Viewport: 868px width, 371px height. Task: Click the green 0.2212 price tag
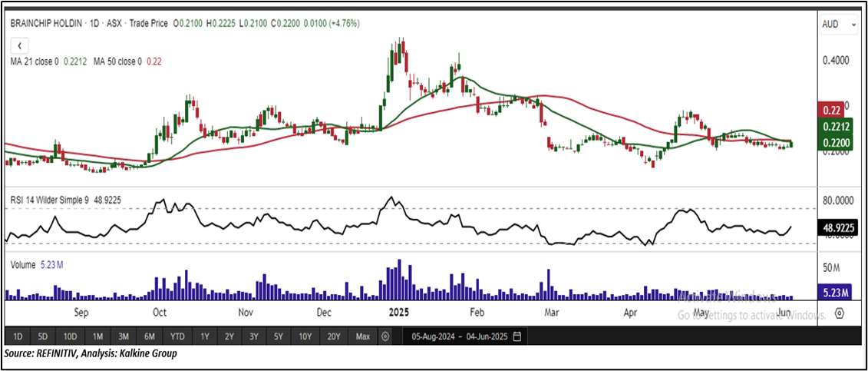[833, 127]
